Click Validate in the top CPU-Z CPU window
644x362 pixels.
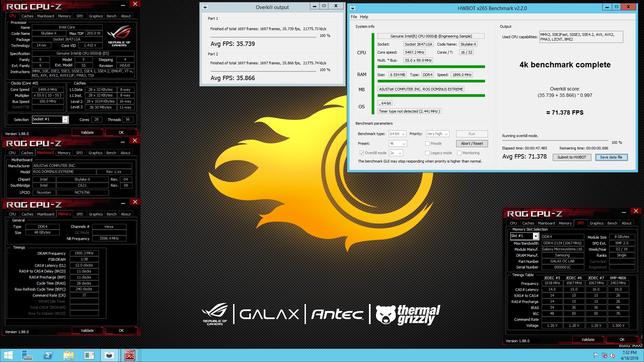click(87, 132)
